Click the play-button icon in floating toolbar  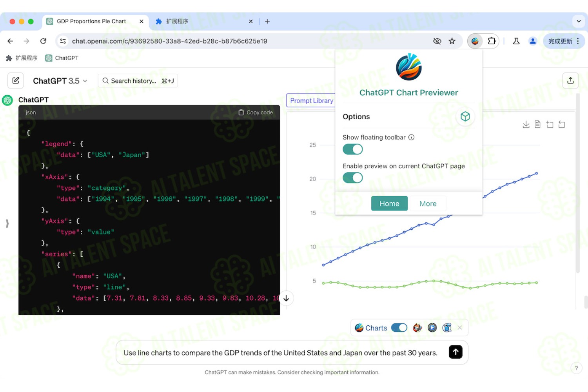coord(432,328)
